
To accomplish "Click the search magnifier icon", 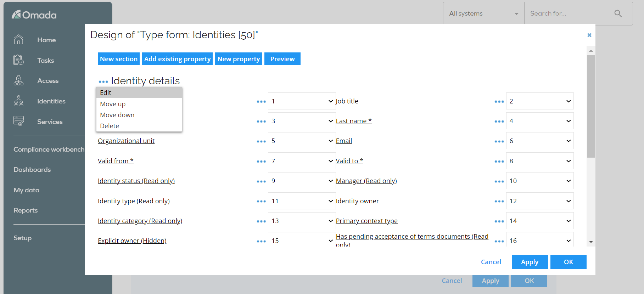I will (618, 13).
